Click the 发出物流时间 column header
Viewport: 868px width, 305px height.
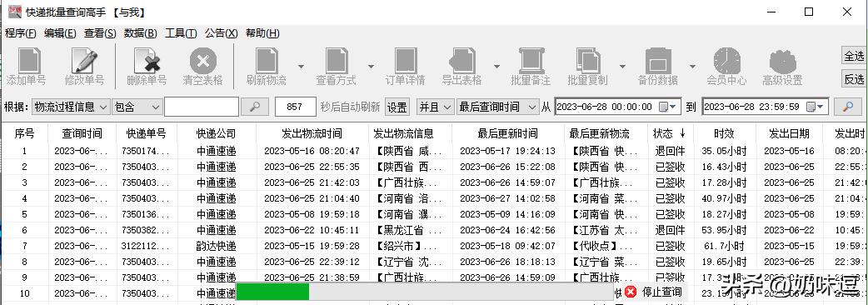(312, 133)
